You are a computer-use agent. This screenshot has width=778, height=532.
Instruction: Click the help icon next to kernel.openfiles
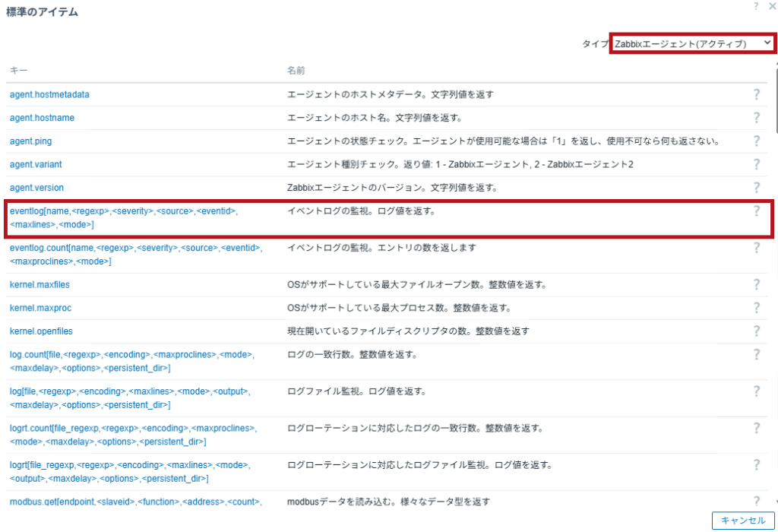[757, 331]
